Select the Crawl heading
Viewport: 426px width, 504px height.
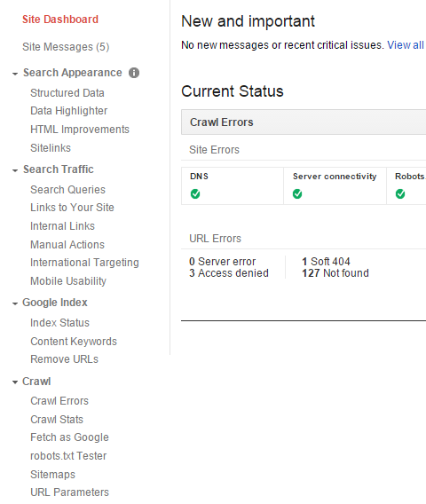coord(36,382)
